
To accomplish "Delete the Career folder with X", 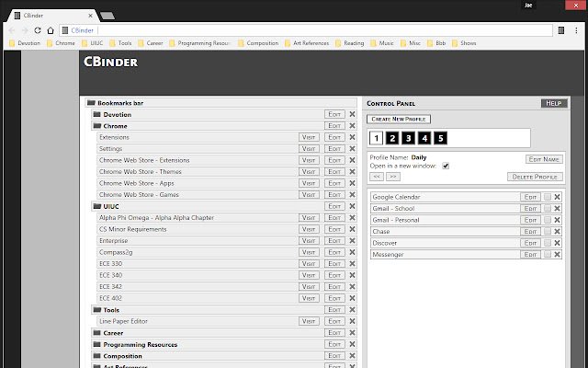I will click(352, 333).
